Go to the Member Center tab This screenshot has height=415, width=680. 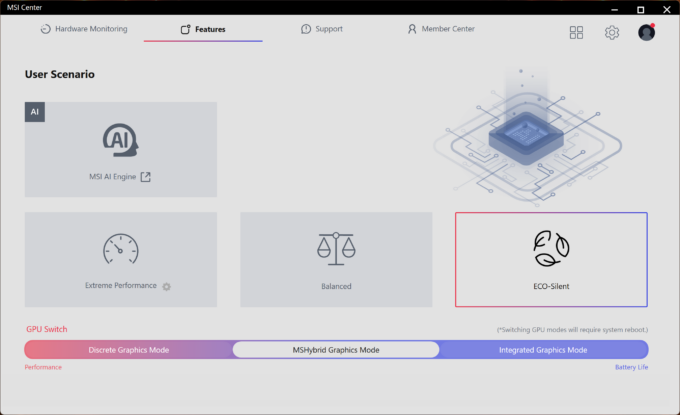[441, 29]
